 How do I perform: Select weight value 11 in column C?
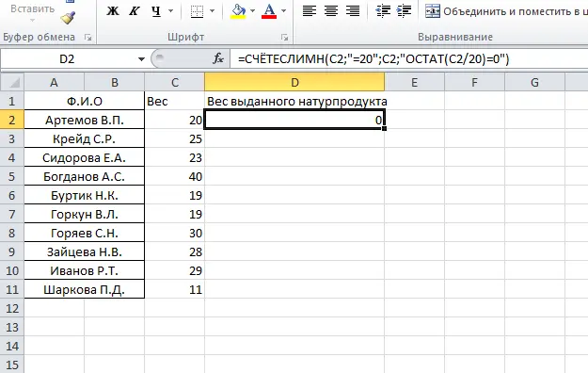(x=175, y=289)
